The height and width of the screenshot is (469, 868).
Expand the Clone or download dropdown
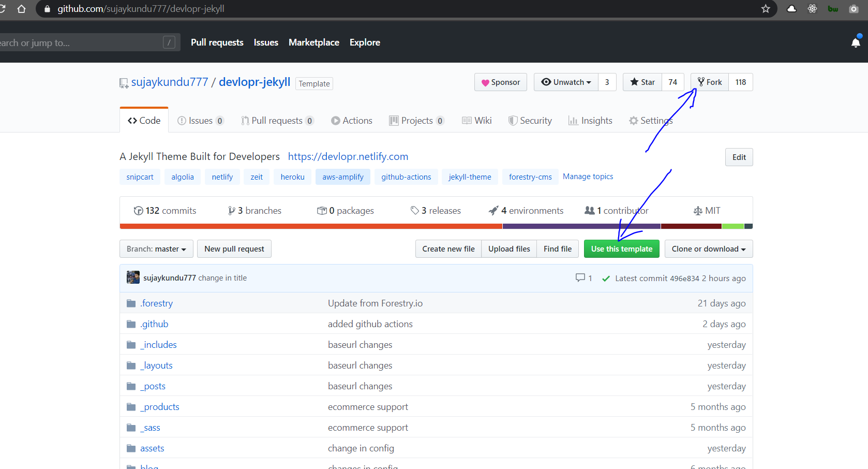708,248
